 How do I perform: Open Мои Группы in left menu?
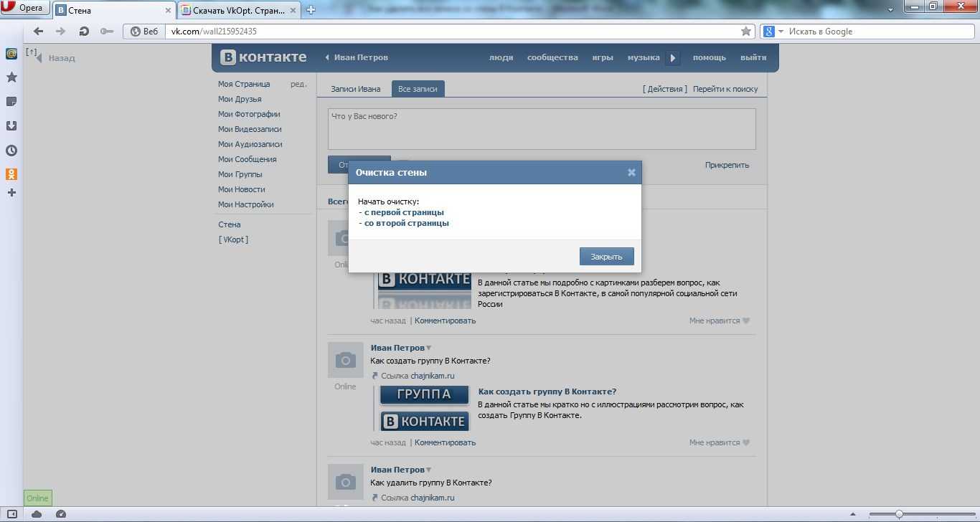click(240, 174)
